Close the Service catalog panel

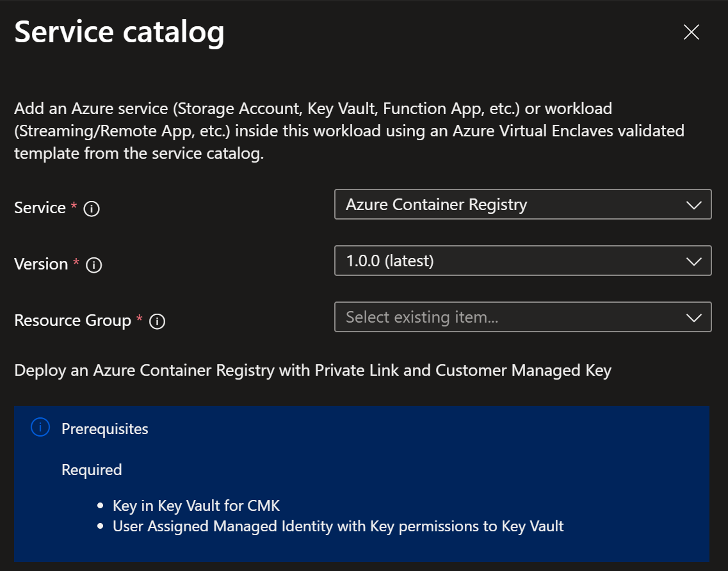[691, 32]
